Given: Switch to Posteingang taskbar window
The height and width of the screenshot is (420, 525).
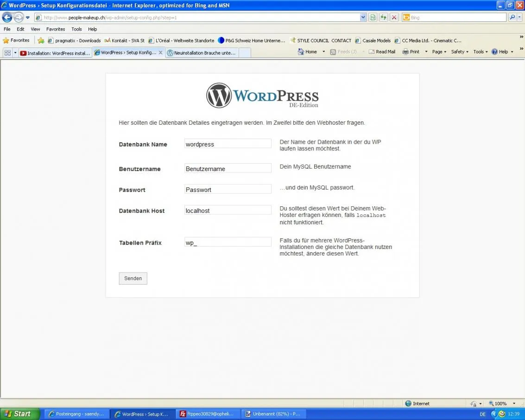Looking at the screenshot, I should pyautogui.click(x=76, y=414).
